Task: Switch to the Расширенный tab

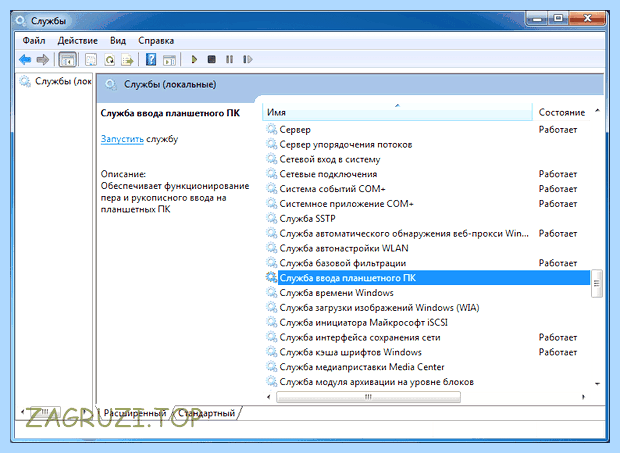Action: click(x=135, y=413)
